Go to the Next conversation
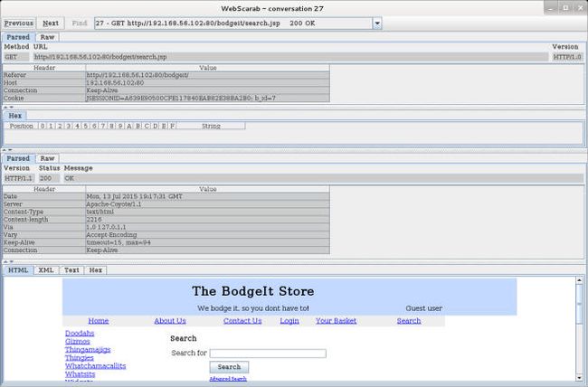588x387 pixels. [51, 24]
